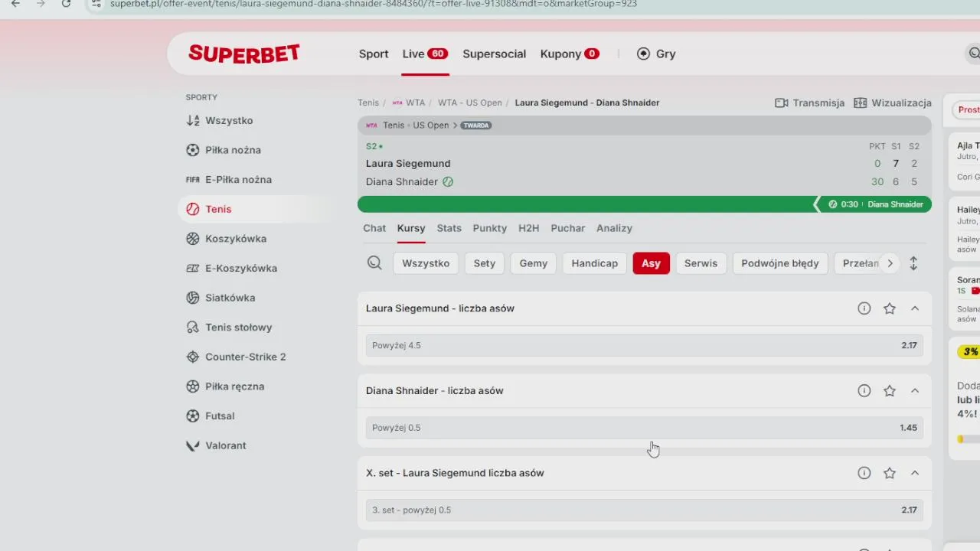This screenshot has height=551, width=980.
Task: Open the Live section
Action: 425,54
